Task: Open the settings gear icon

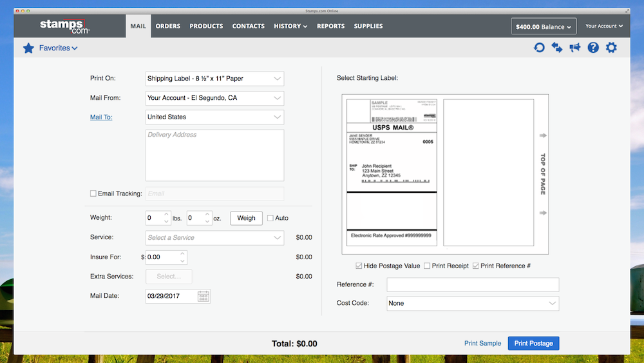Action: coord(611,48)
